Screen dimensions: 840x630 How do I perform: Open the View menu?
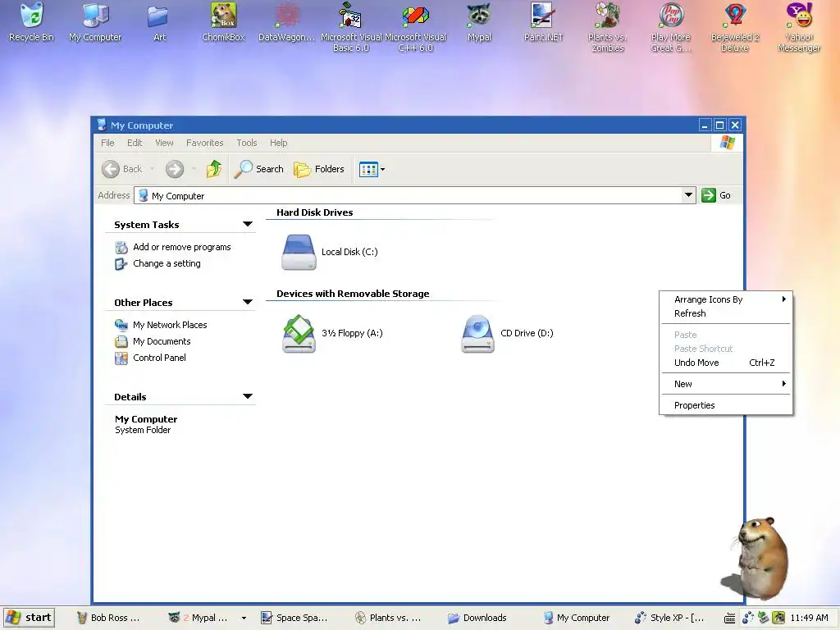(x=164, y=143)
